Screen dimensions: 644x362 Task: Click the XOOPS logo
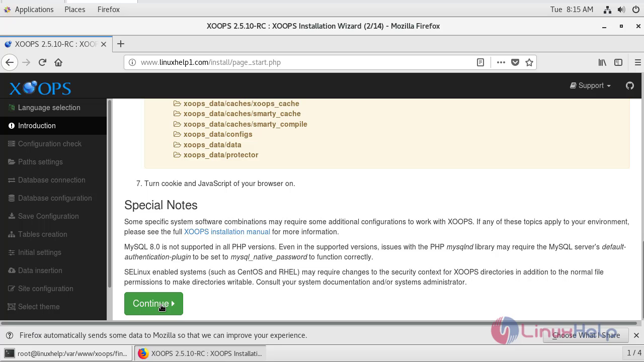click(40, 88)
